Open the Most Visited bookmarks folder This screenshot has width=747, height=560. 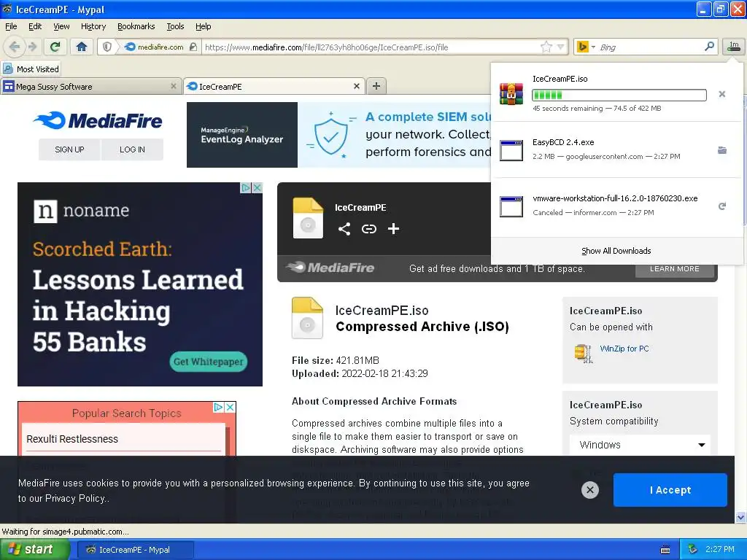click(x=31, y=69)
